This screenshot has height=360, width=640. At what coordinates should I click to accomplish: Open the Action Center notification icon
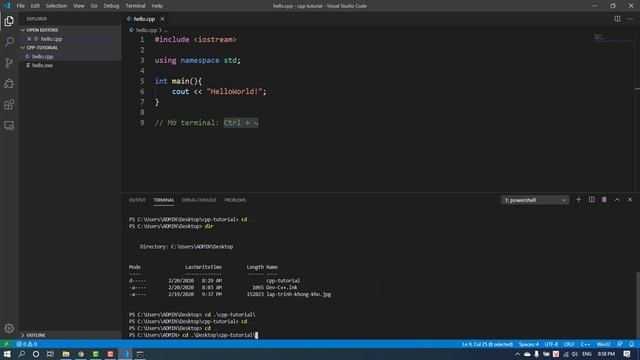pos(627,354)
